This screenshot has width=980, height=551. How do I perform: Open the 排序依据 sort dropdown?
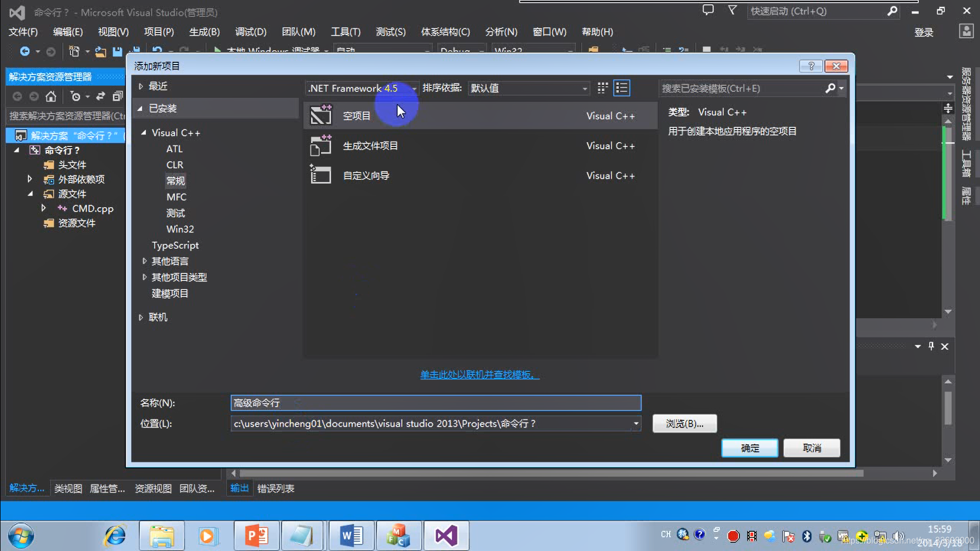[584, 89]
